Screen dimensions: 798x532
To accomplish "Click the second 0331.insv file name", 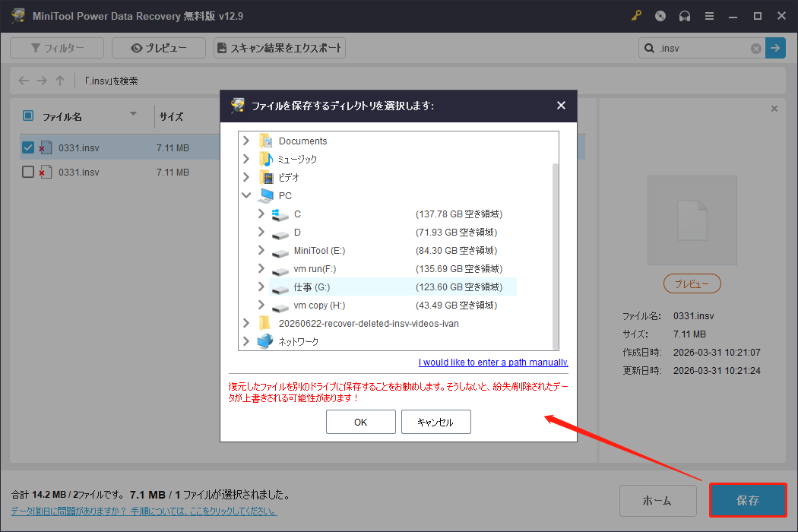I will (79, 172).
